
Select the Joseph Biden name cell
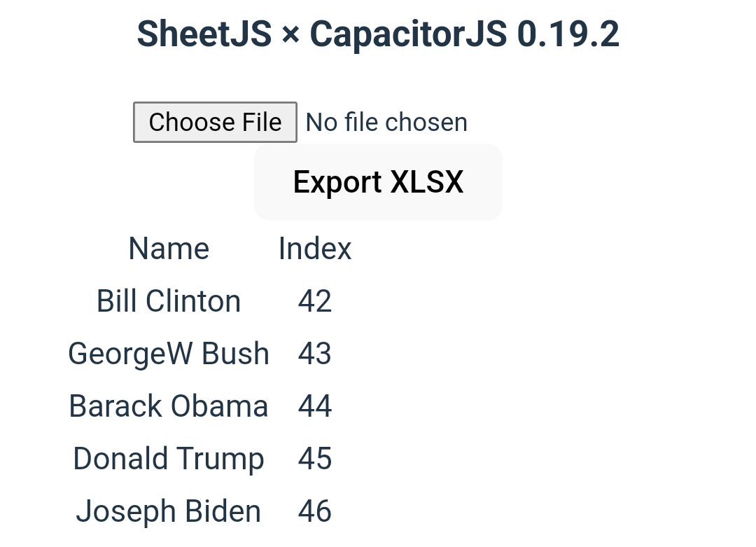point(169,511)
